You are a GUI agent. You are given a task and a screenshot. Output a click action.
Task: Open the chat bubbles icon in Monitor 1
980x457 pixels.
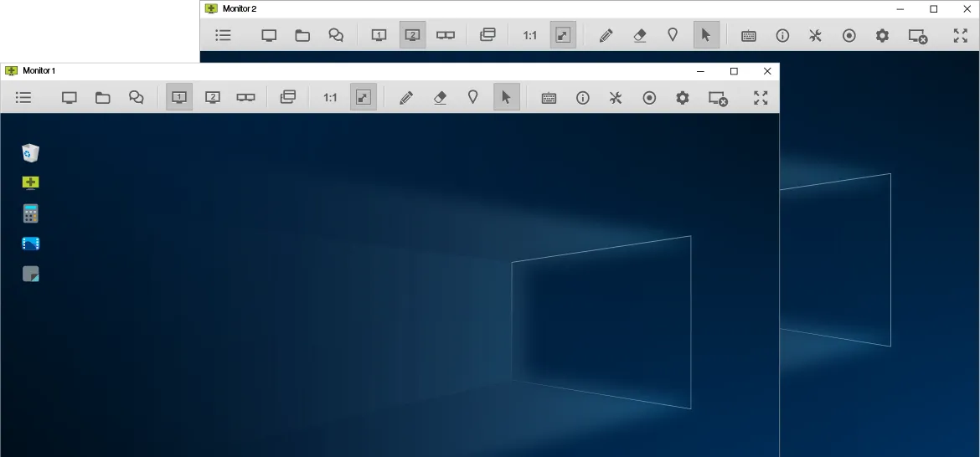coord(137,97)
